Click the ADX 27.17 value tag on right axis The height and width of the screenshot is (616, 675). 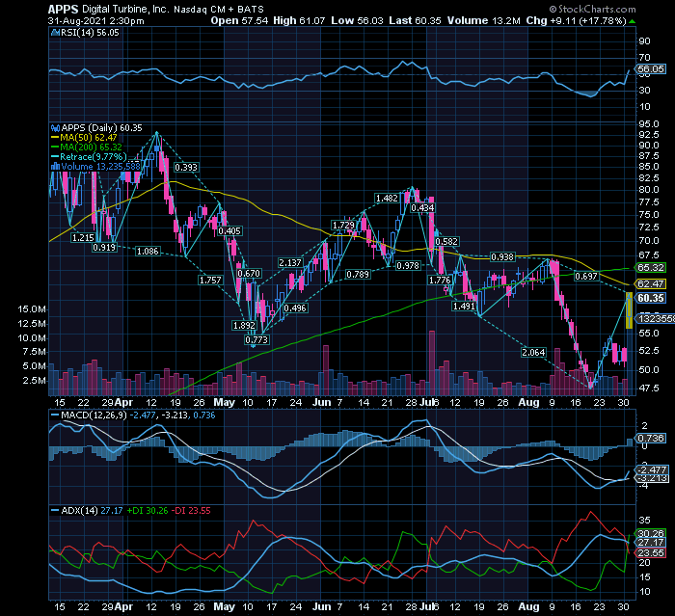[651, 543]
